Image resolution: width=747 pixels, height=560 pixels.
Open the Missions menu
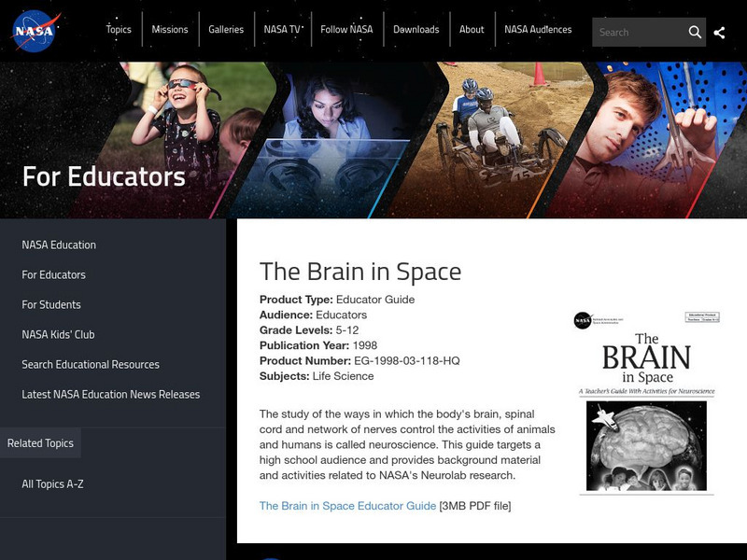[170, 30]
